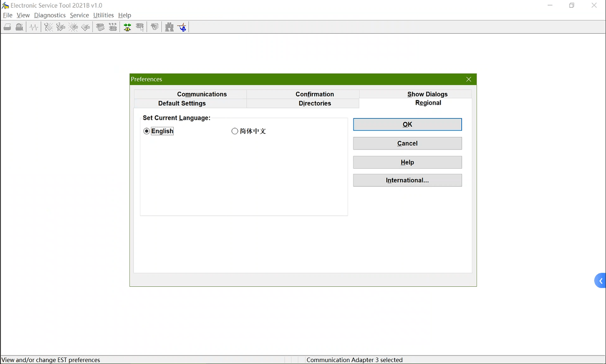Click the green arrows connect icon
This screenshot has height=364, width=606.
click(127, 27)
